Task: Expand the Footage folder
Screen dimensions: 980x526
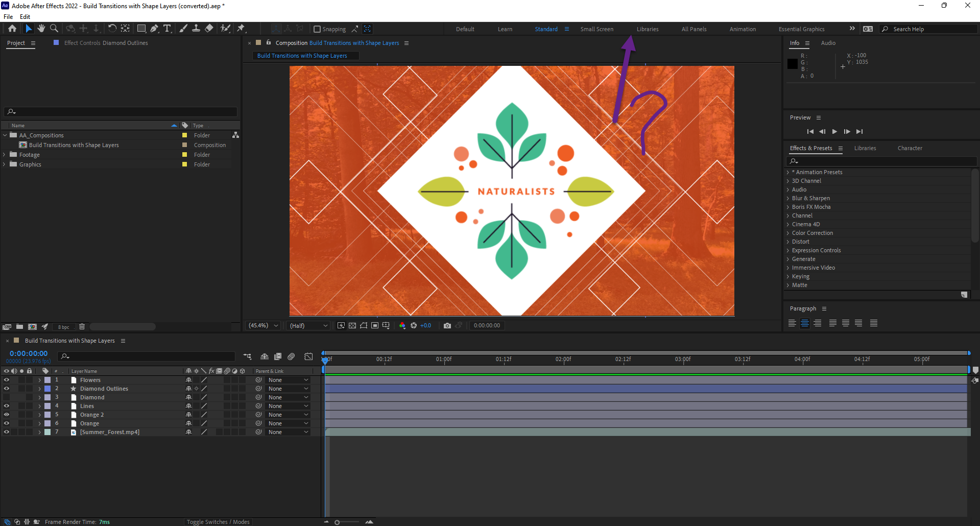Action: 5,154
